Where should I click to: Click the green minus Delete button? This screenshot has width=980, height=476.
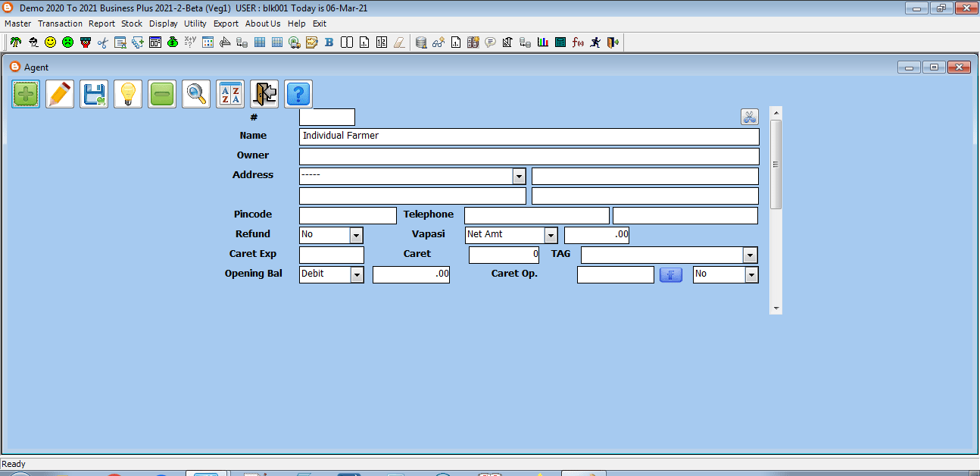pos(162,95)
